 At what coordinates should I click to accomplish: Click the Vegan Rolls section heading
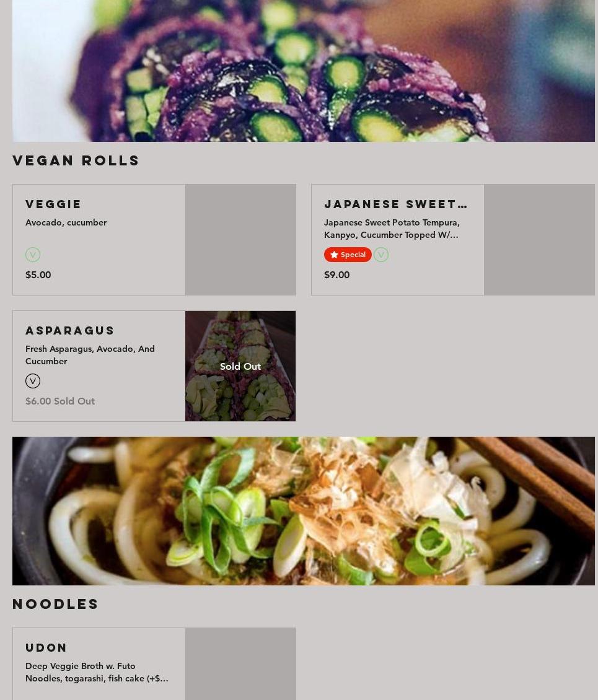[76, 160]
